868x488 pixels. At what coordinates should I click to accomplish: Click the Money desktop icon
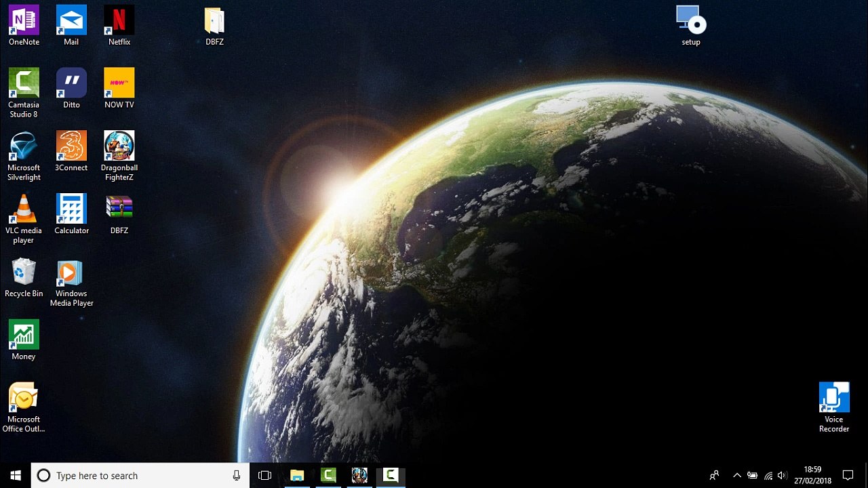[x=24, y=341]
